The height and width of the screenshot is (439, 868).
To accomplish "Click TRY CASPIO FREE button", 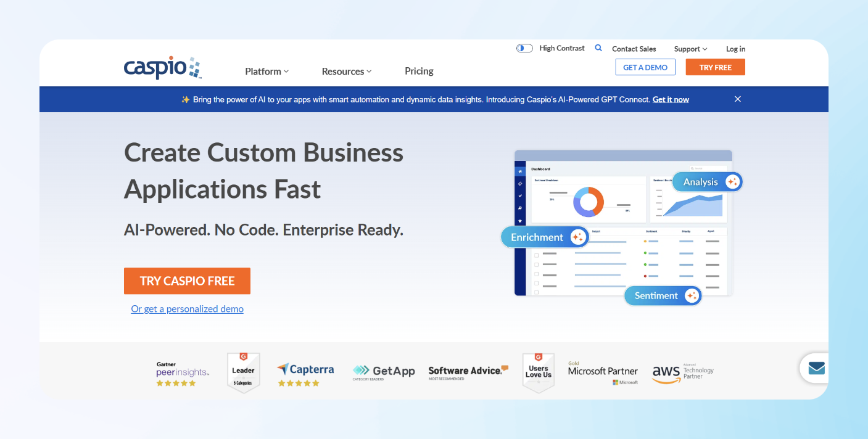I will pyautogui.click(x=187, y=281).
